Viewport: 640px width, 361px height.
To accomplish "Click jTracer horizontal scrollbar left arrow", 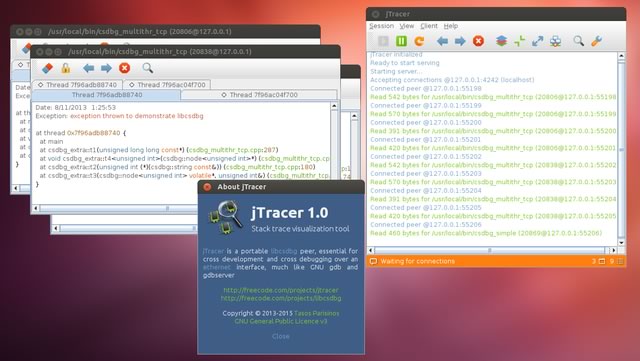I will pyautogui.click(x=371, y=250).
